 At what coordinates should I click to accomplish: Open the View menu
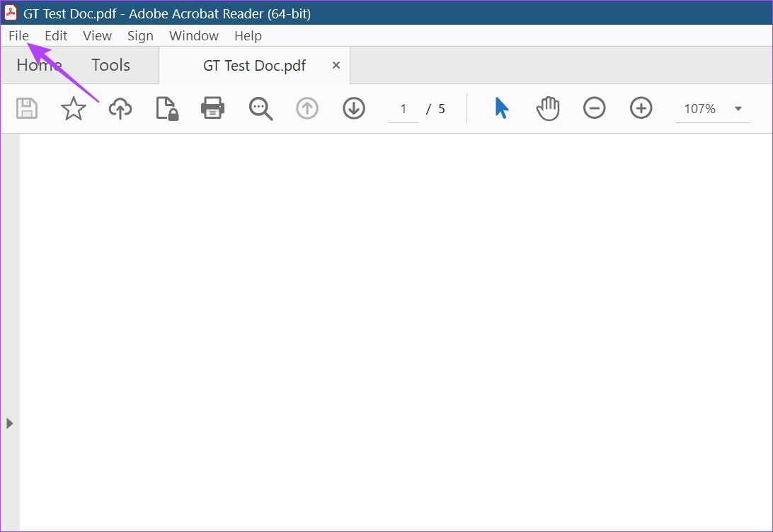point(97,36)
